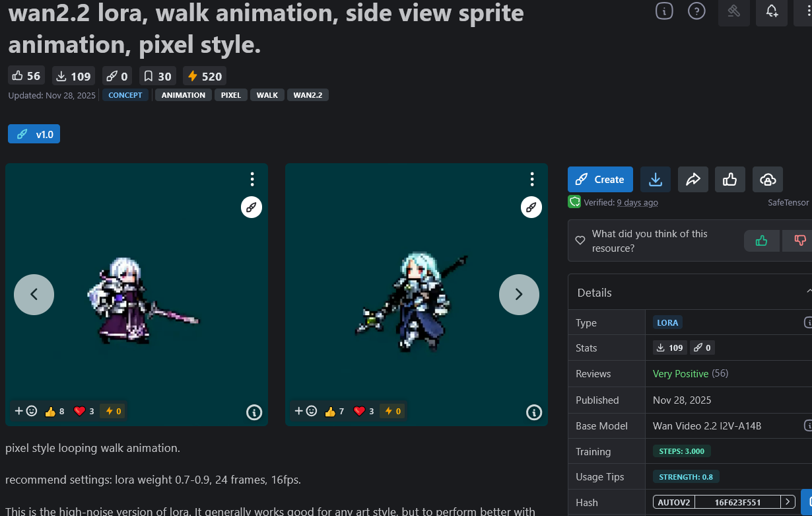
Task: Like the model with thumbs-up 56
Action: point(26,76)
